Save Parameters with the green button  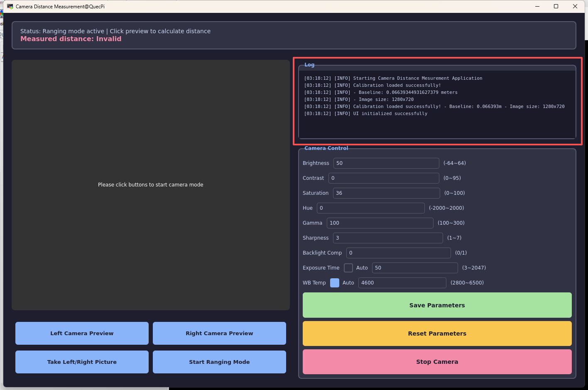(437, 305)
